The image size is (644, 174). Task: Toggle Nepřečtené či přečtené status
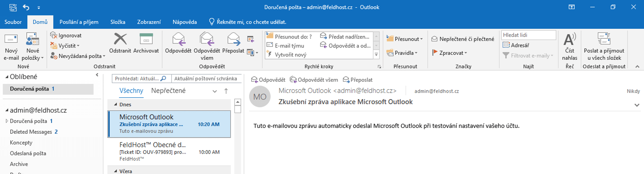tap(463, 39)
